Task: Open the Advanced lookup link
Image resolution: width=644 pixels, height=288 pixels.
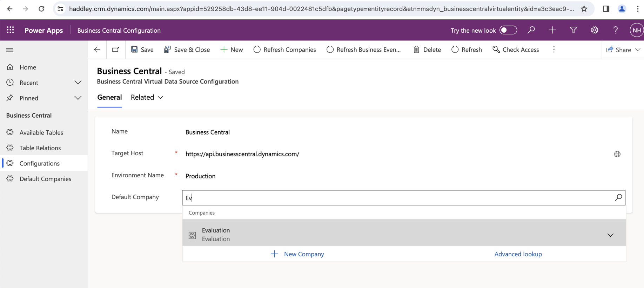Action: [518, 254]
